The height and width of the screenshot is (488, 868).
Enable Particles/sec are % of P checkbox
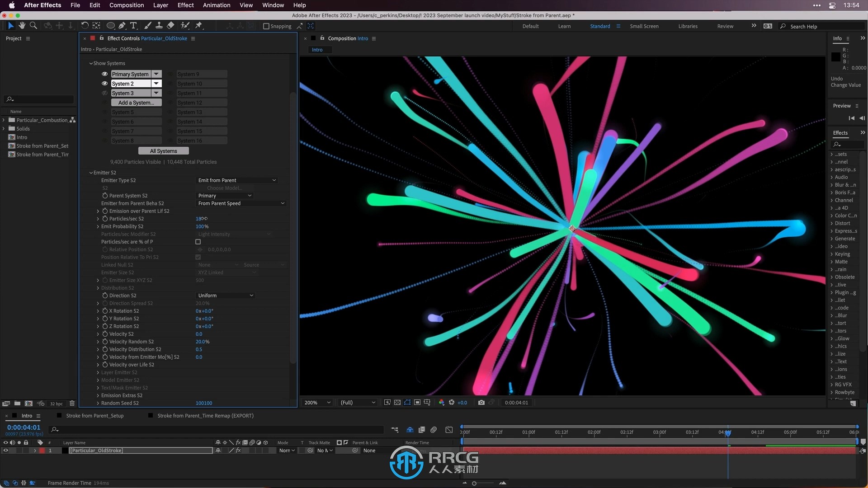pos(198,242)
